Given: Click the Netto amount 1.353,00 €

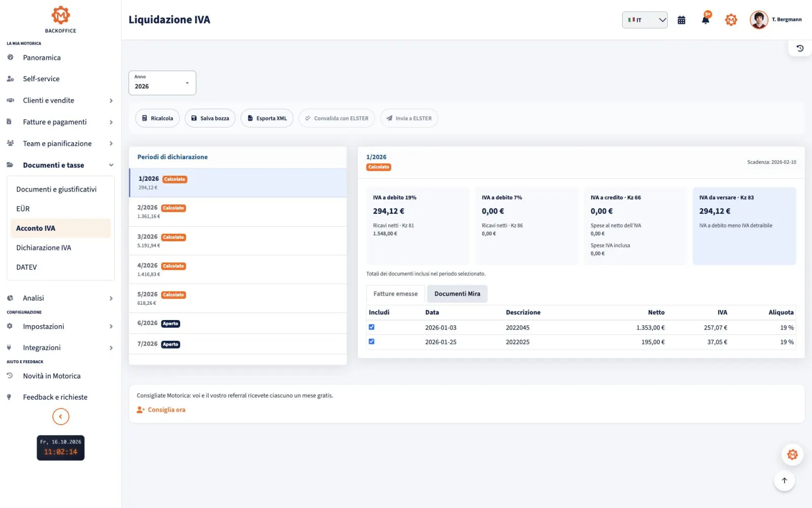Looking at the screenshot, I should (x=650, y=328).
